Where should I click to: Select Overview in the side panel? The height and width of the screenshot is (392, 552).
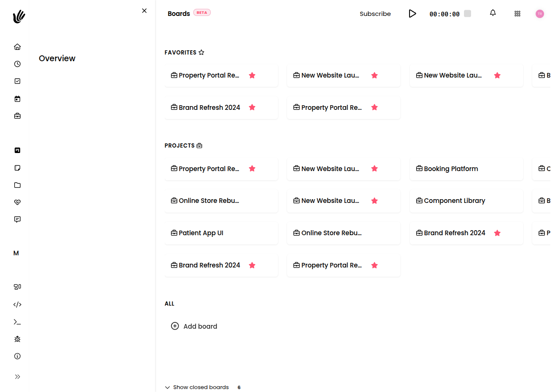57,58
